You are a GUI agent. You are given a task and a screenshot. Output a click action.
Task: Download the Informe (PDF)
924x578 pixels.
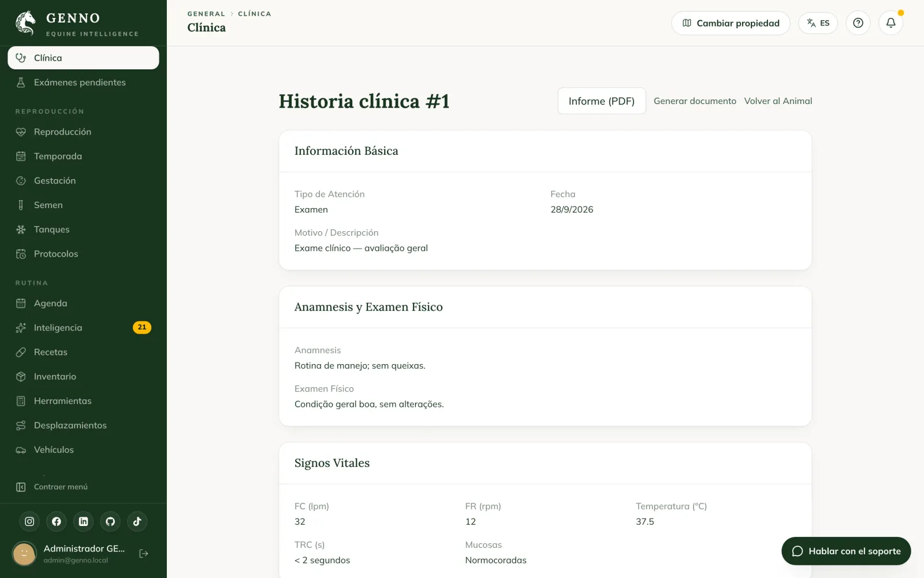pos(602,101)
